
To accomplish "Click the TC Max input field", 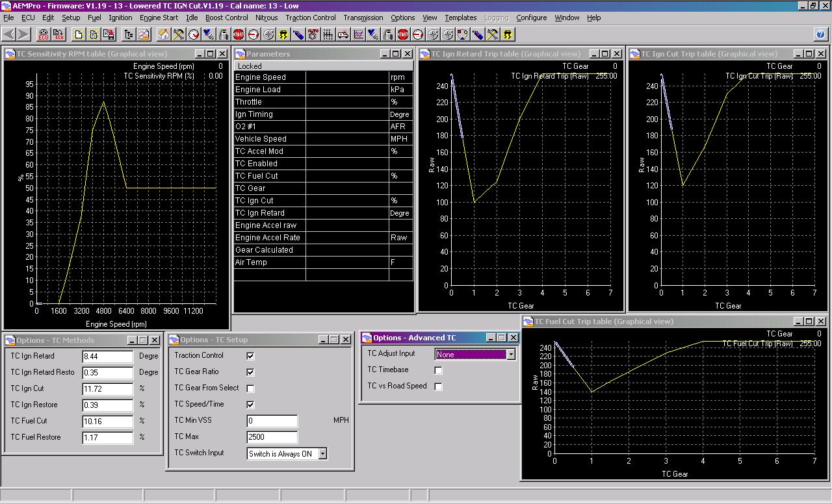I will (272, 437).
